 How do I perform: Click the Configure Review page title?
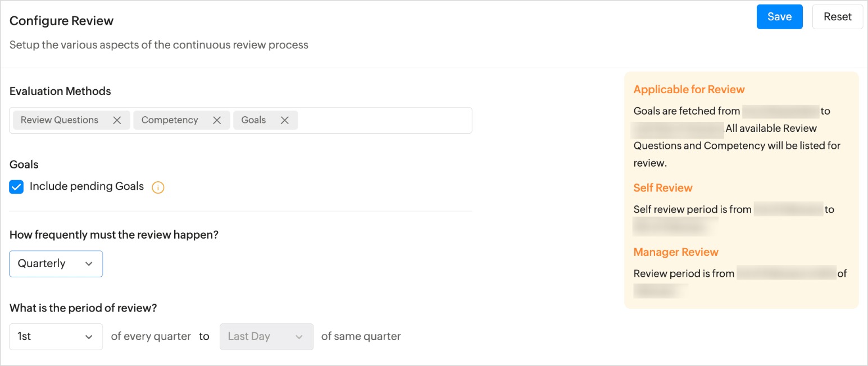62,21
